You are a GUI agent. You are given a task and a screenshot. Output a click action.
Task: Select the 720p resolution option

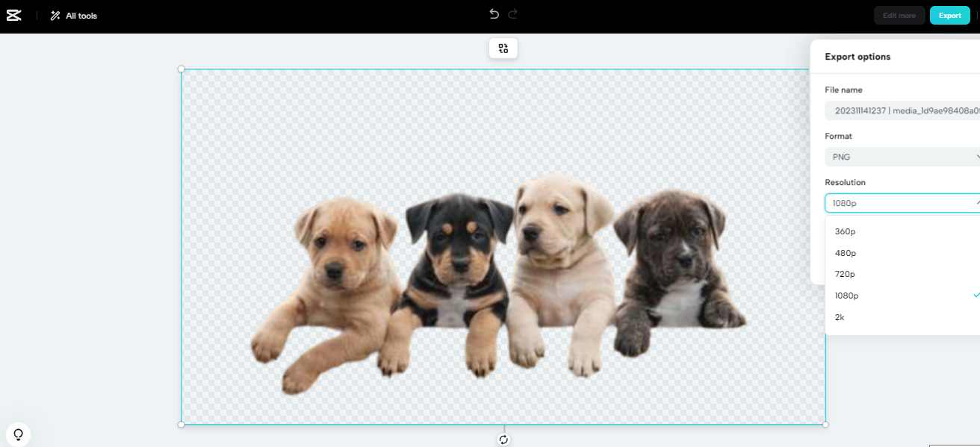coord(845,274)
